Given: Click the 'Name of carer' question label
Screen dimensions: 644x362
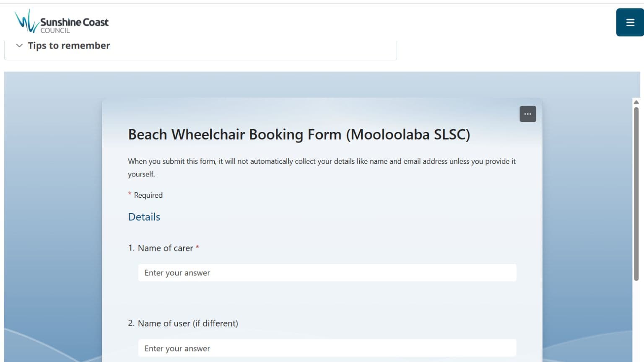Looking at the screenshot, I should (x=165, y=248).
